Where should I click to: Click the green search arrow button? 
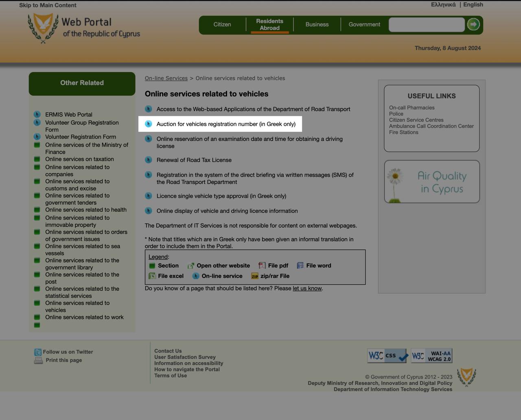tap(473, 24)
